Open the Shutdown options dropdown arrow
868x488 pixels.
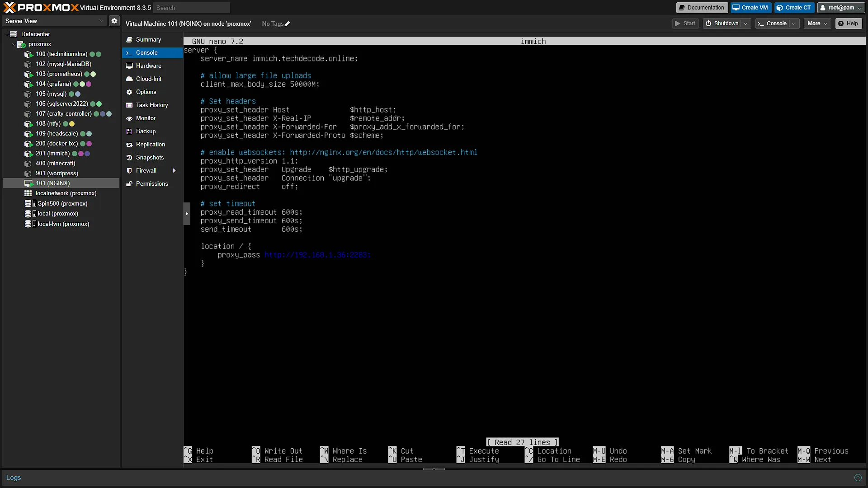coord(745,23)
